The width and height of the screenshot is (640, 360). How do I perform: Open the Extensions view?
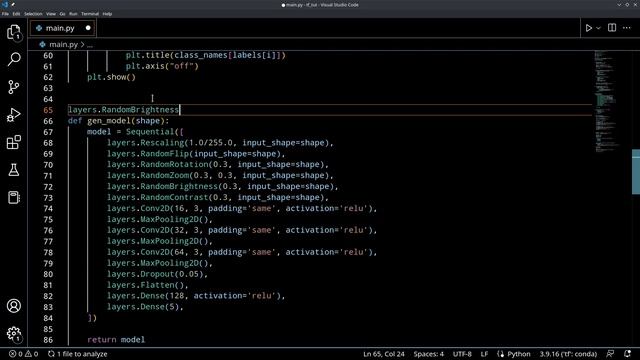point(14,142)
